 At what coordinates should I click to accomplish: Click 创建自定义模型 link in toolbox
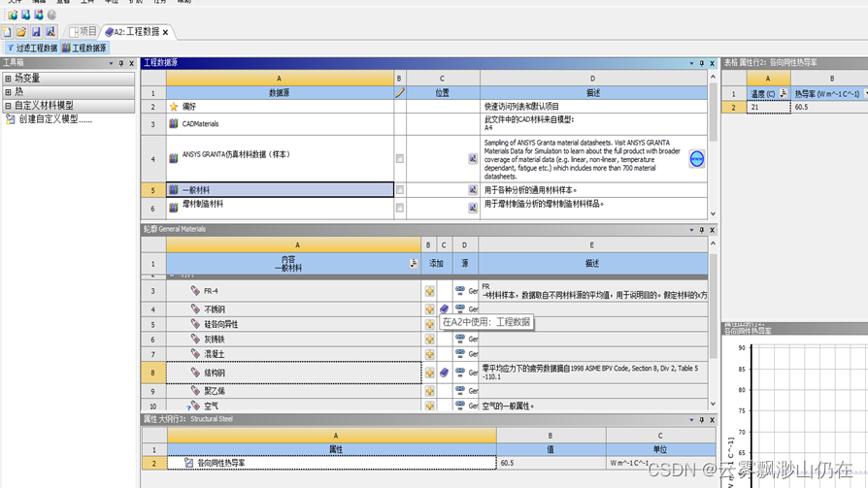tap(55, 119)
